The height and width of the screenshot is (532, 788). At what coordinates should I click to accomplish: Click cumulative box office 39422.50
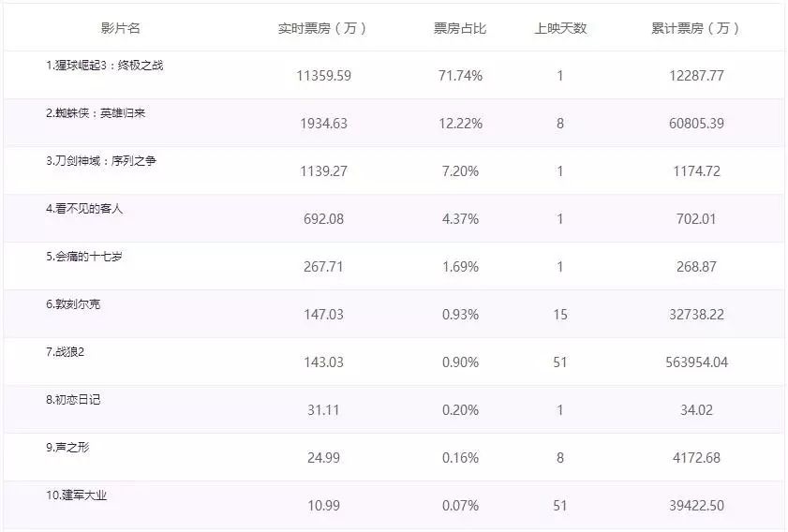(696, 506)
